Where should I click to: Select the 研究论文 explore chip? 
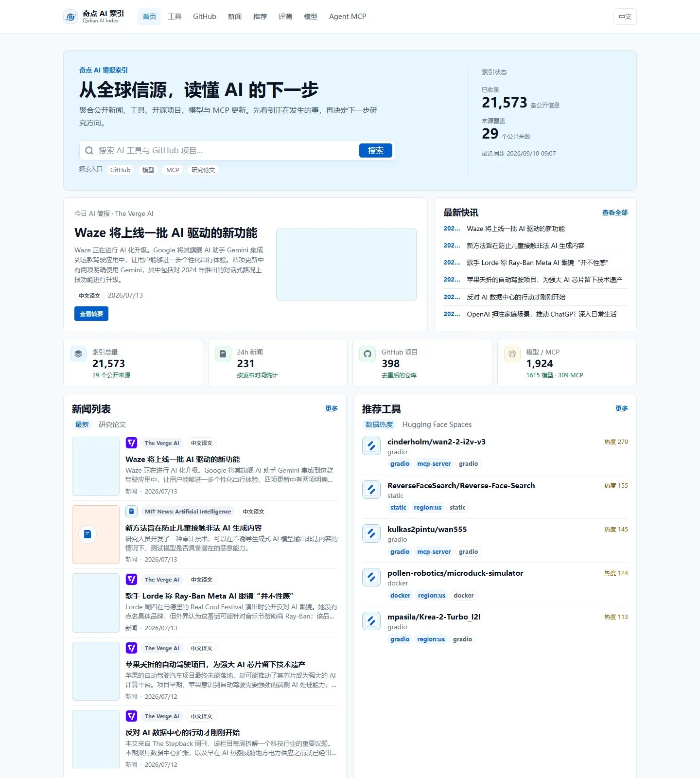tap(203, 170)
